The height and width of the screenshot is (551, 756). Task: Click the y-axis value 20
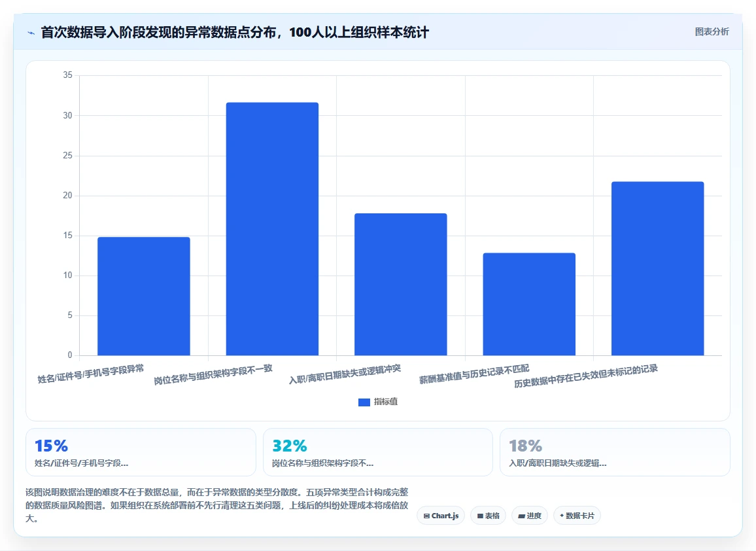[67, 196]
